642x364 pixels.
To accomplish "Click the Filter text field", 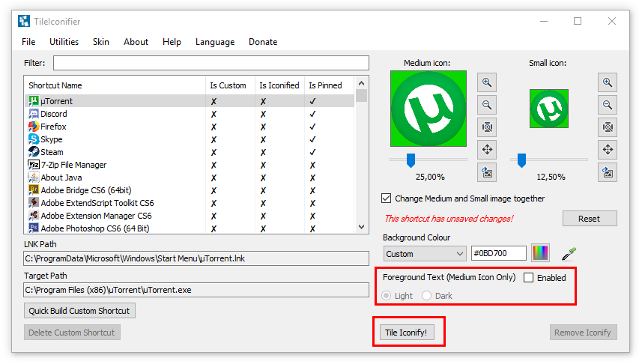I will [211, 63].
